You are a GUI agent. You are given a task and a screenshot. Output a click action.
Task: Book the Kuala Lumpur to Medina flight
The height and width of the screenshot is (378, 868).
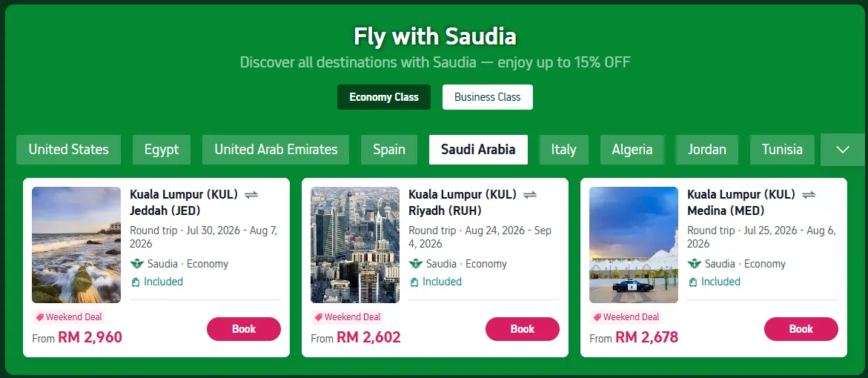[x=801, y=329]
